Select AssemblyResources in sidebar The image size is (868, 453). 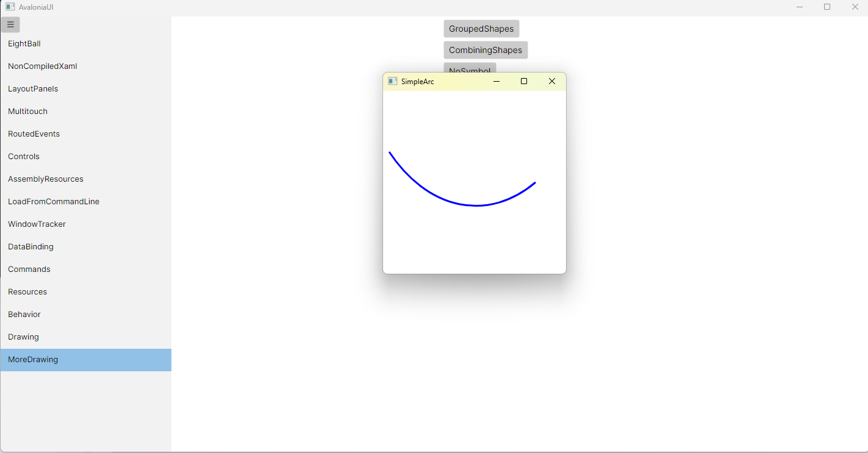click(86, 179)
